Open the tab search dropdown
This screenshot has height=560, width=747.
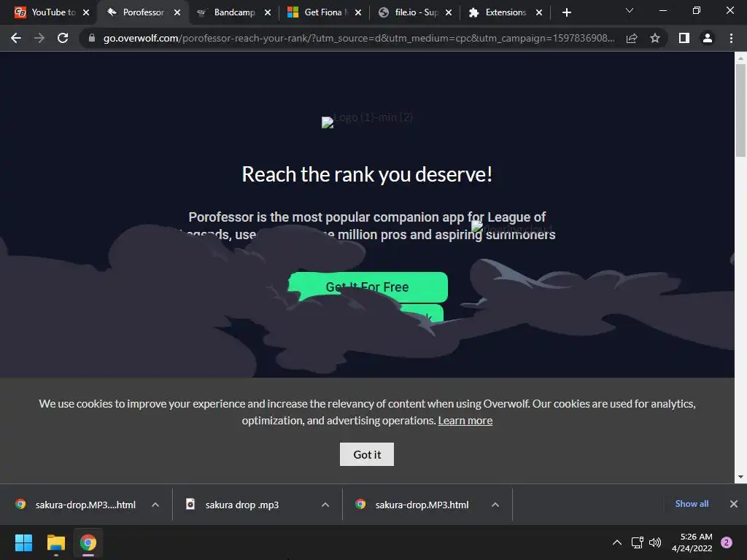(630, 10)
